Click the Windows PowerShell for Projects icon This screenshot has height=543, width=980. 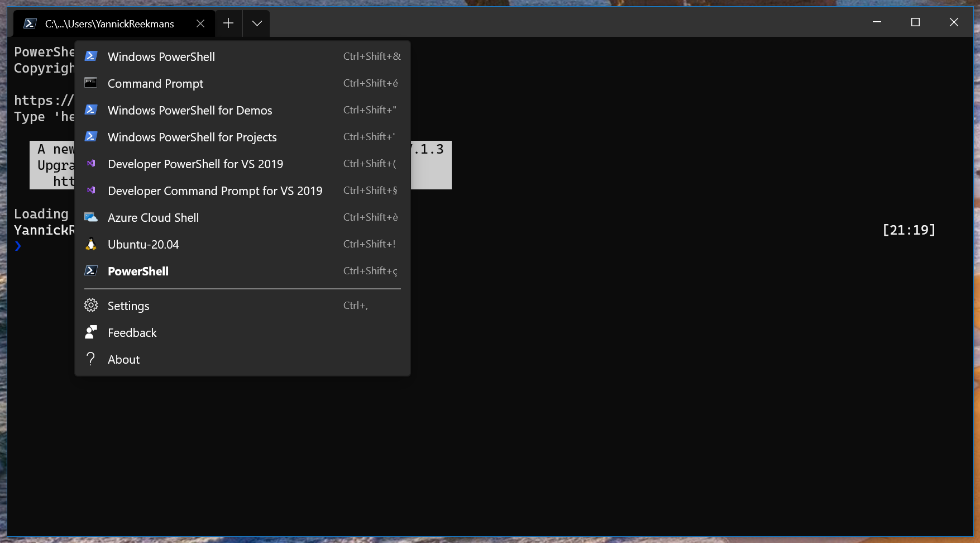tap(91, 137)
